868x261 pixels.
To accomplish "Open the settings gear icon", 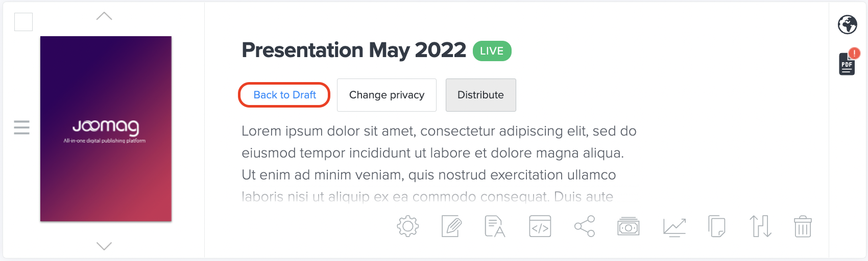I will coord(407,226).
